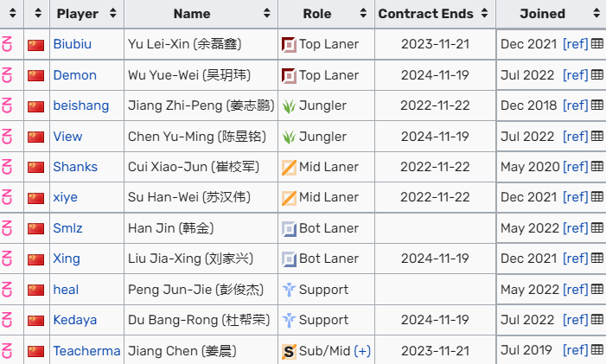Viewport: 606px width, 364px height.
Task: Click the Bot Laner icon for Smlz
Action: 290,228
